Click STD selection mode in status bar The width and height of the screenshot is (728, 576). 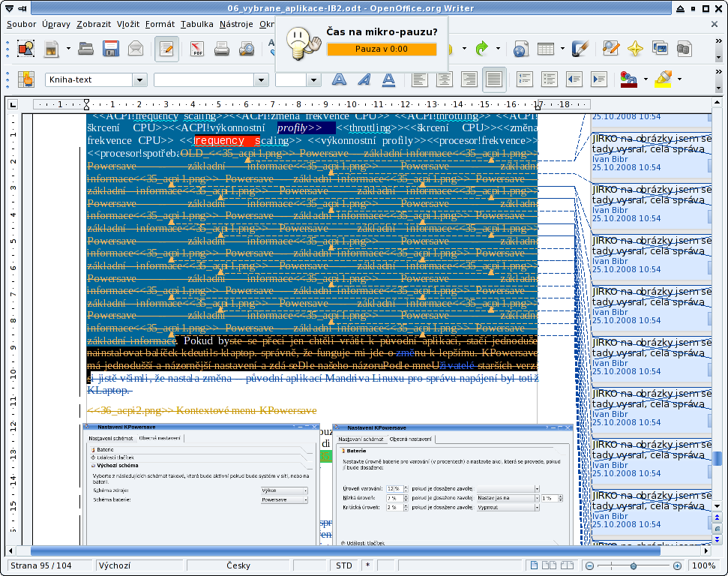[344, 565]
